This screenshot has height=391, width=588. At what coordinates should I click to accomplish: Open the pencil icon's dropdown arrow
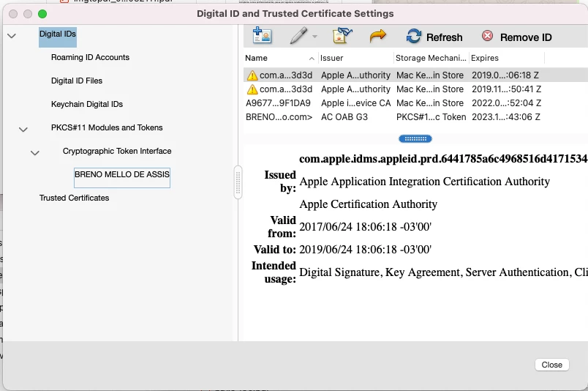coord(314,37)
